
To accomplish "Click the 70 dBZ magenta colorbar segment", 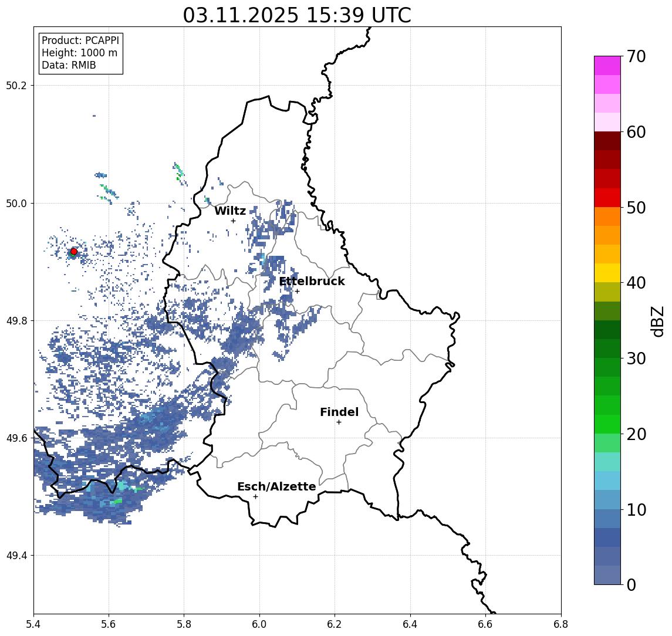I will pos(607,66).
